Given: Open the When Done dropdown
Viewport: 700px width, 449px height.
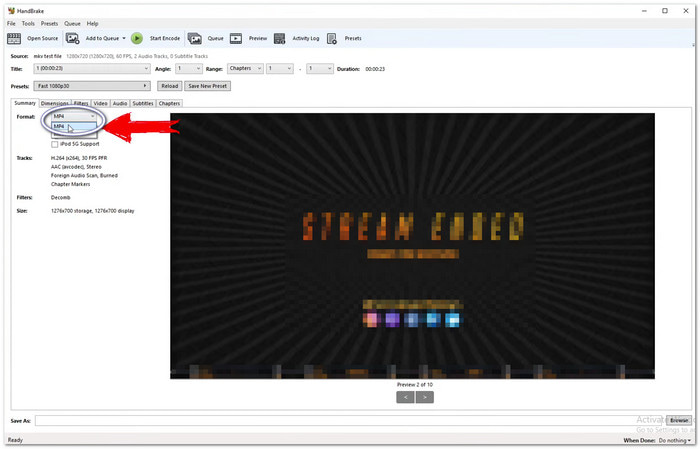Looking at the screenshot, I should pyautogui.click(x=675, y=441).
